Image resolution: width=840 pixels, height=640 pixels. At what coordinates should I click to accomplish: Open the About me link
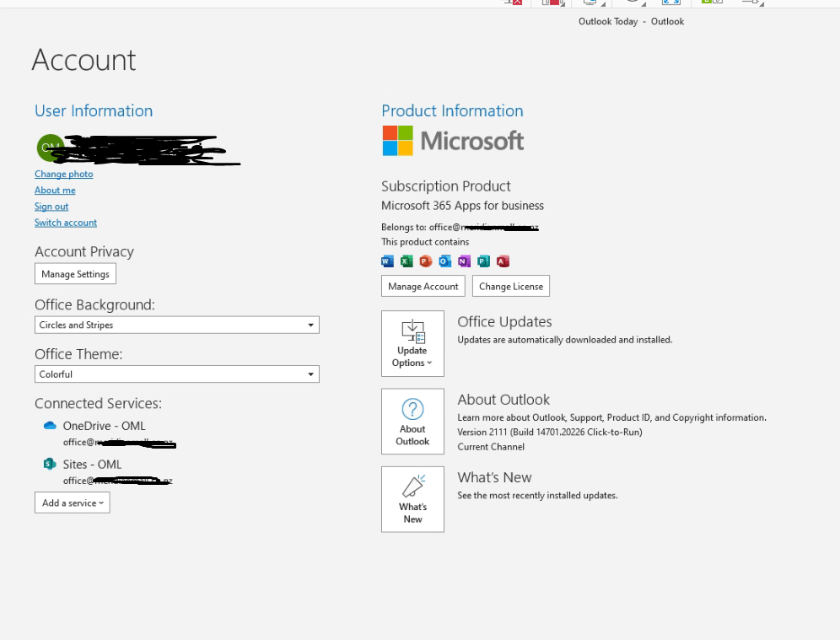pos(55,190)
